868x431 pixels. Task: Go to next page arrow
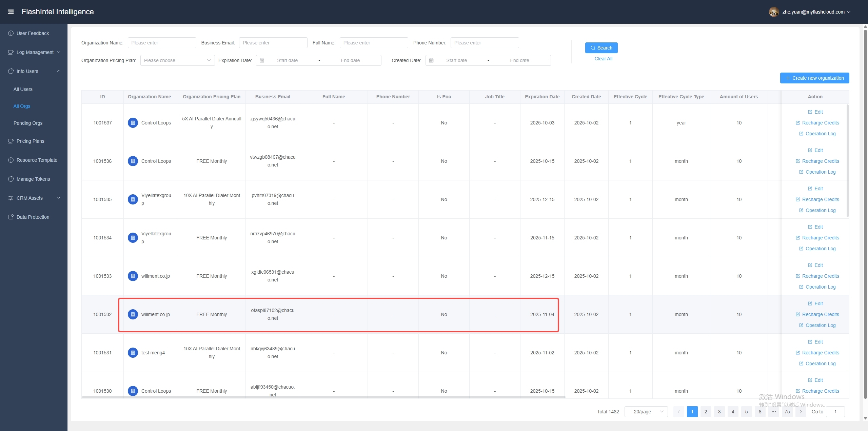pos(801,412)
